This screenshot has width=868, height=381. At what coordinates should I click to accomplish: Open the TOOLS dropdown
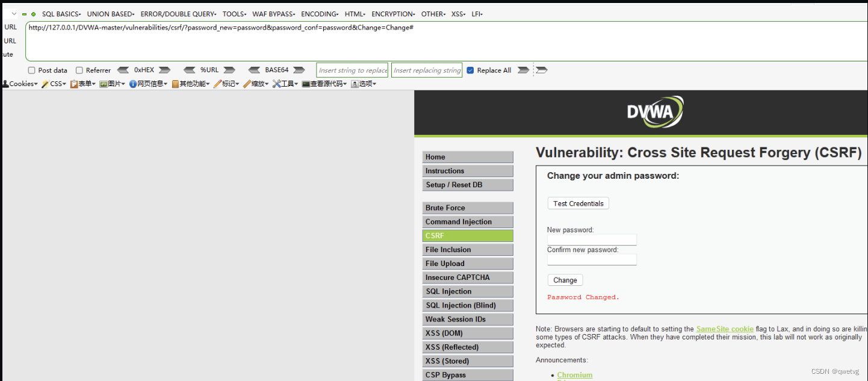point(234,14)
